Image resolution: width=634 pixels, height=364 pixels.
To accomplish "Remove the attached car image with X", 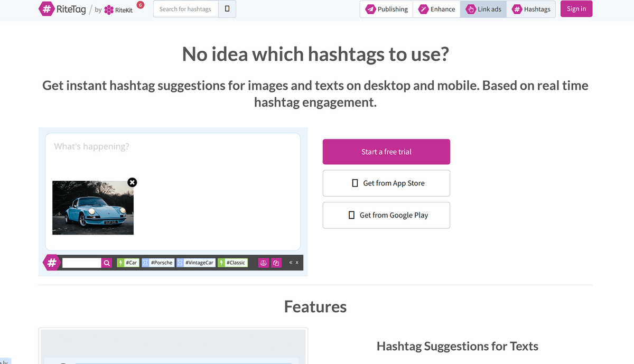I will [x=132, y=182].
